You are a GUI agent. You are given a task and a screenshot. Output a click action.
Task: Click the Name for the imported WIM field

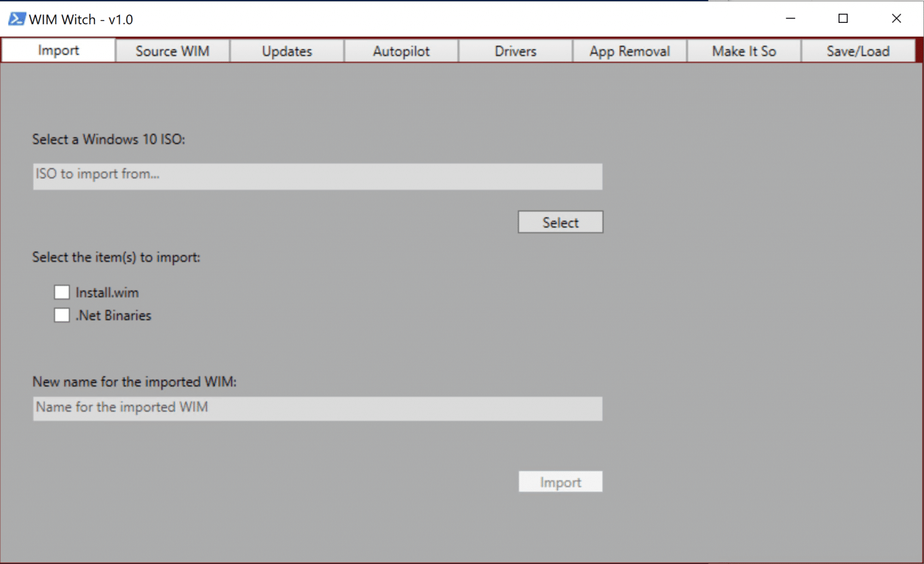(x=317, y=409)
